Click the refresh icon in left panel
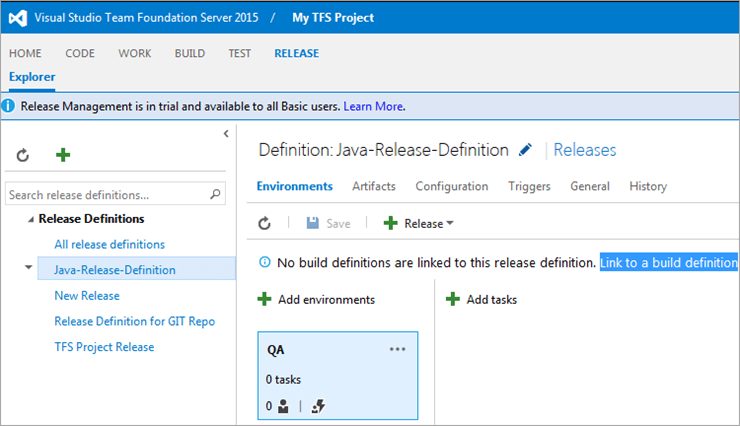The image size is (740, 426). (23, 155)
